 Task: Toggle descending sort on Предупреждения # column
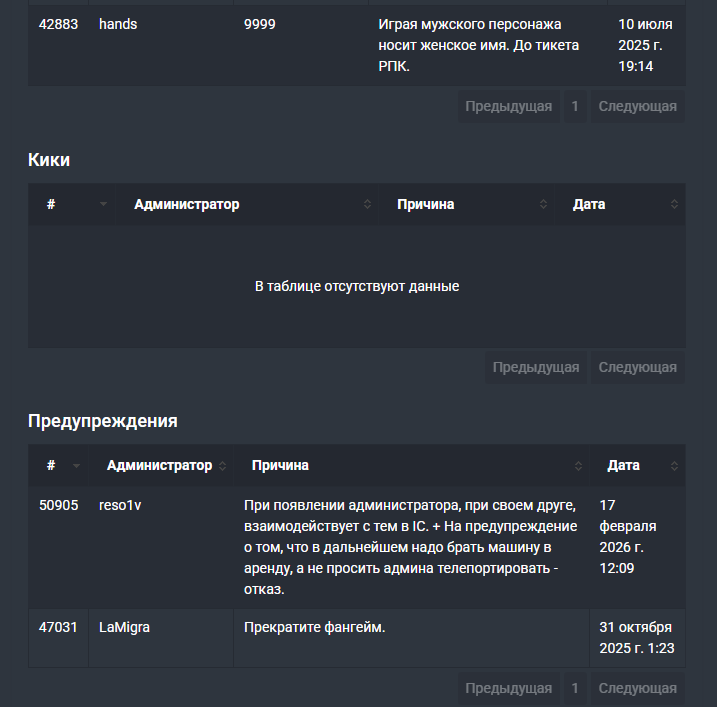[76, 466]
